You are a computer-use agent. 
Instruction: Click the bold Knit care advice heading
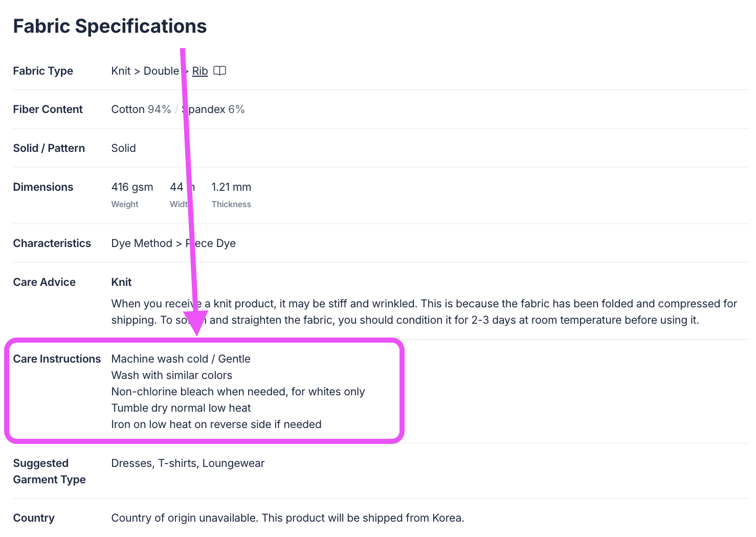[121, 282]
